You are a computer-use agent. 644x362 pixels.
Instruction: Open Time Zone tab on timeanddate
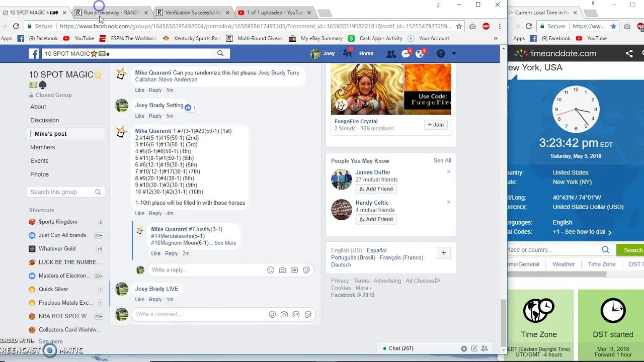pyautogui.click(x=602, y=264)
